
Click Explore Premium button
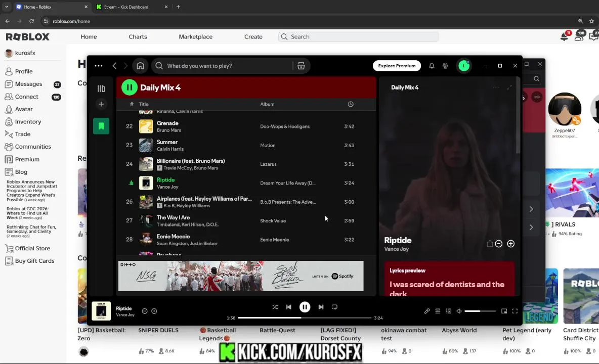(397, 66)
